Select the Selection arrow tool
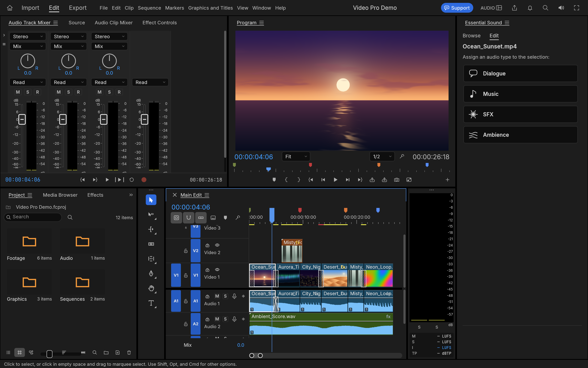Image resolution: width=588 pixels, height=368 pixels. 151,200
